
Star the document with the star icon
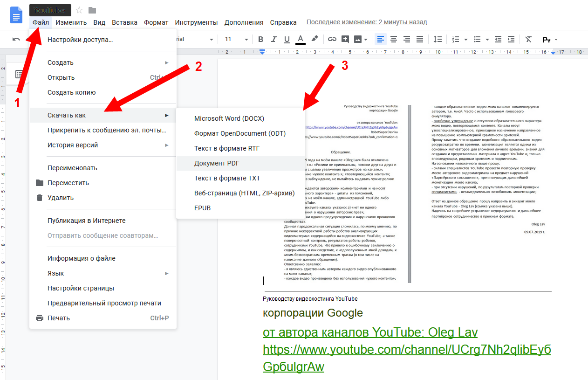point(79,10)
